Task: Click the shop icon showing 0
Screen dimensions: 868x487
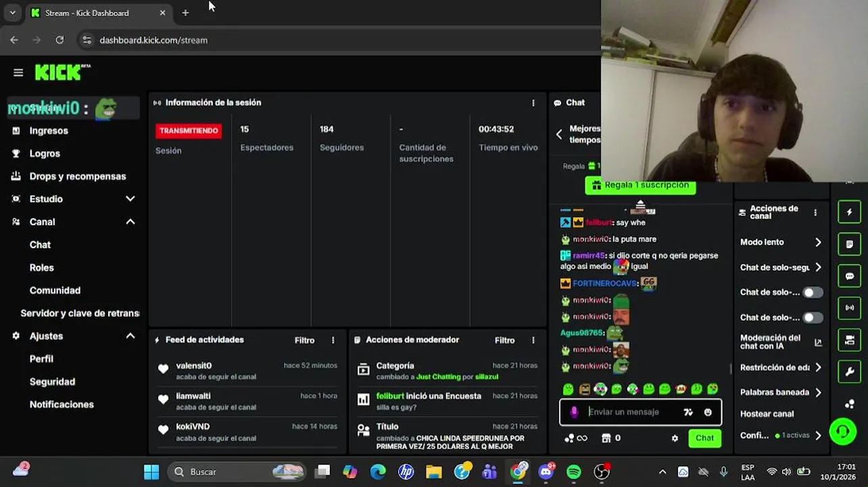Action: (x=610, y=438)
